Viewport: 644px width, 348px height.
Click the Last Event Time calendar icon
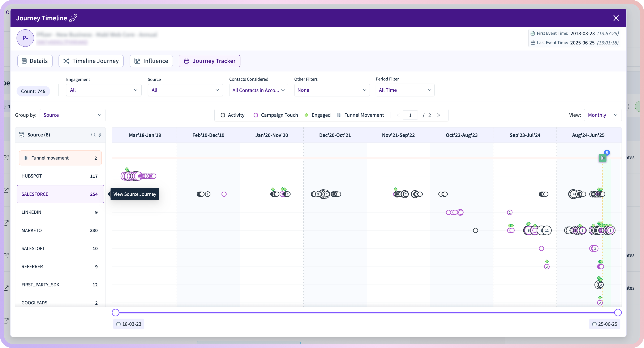[x=533, y=43]
